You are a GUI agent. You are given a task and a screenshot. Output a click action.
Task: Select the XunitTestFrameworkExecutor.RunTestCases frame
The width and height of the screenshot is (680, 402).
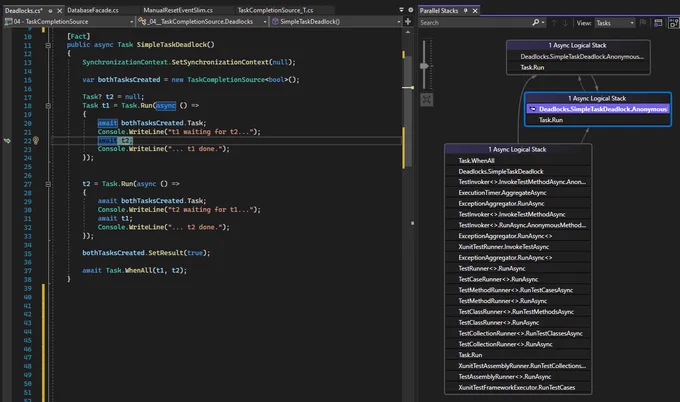(x=518, y=387)
